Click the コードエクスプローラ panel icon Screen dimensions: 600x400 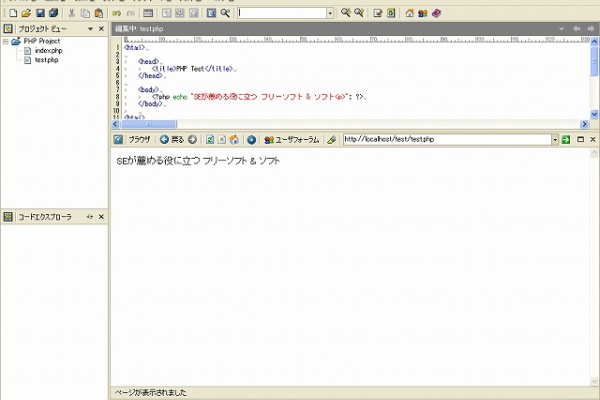(x=8, y=217)
